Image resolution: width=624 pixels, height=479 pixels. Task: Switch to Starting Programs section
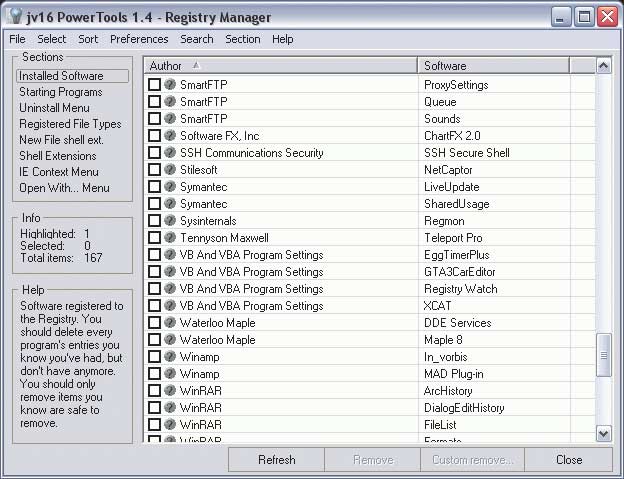tap(61, 92)
